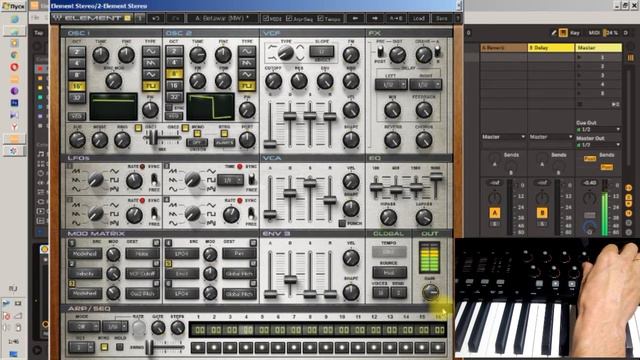
Task: Click the OSC 1 Tune knob
Action: [x=101, y=55]
